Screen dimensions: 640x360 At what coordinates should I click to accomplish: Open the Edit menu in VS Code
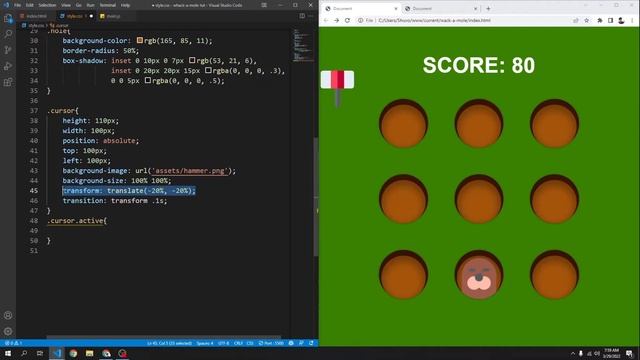click(29, 5)
